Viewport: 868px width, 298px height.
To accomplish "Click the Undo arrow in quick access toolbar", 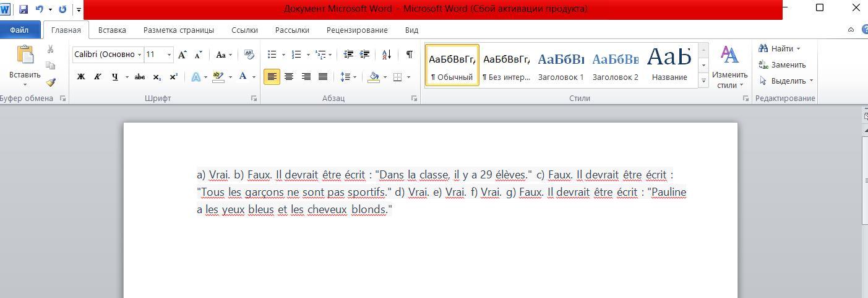I will (40, 9).
